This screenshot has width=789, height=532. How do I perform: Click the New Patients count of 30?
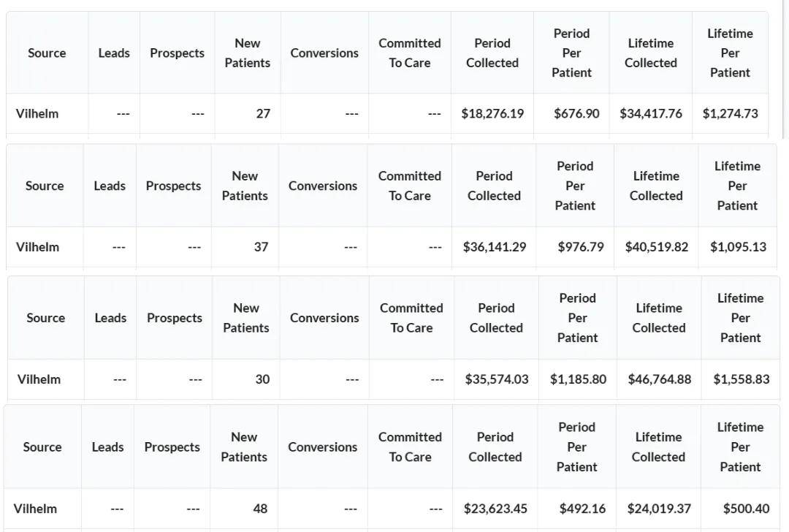click(x=262, y=379)
